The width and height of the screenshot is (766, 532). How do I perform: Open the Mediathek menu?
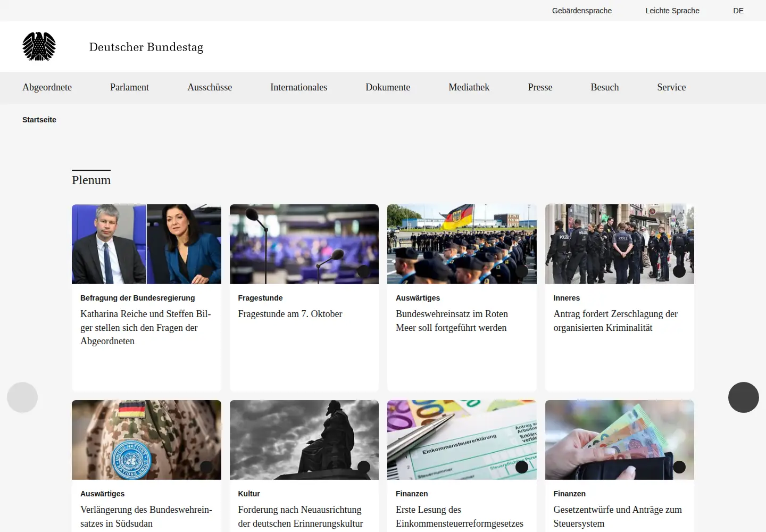[469, 87]
